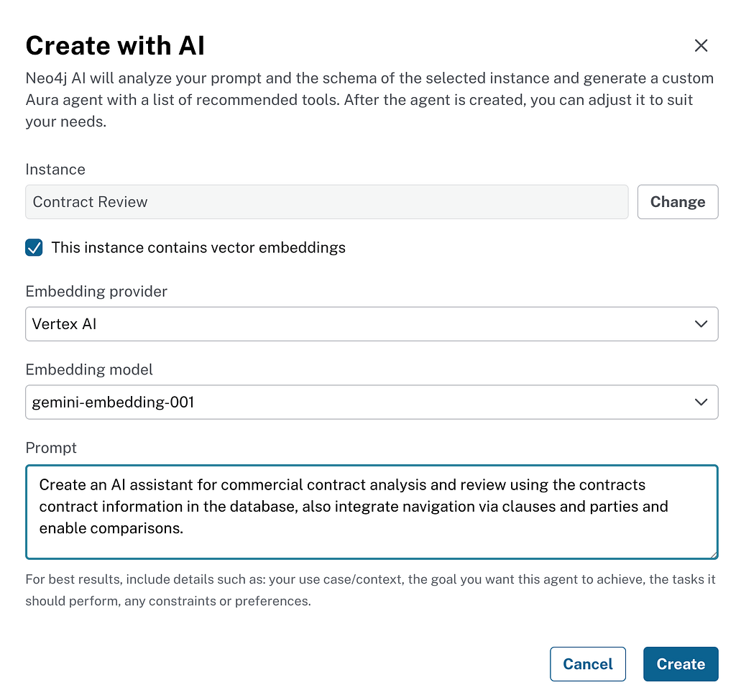The image size is (736, 700).
Task: Click the 'Prompt' field label
Action: click(51, 448)
